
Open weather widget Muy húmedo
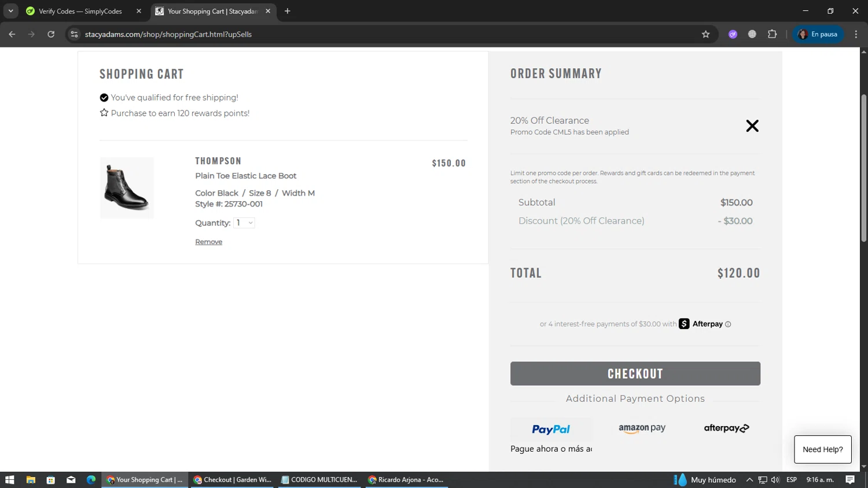pos(705,480)
